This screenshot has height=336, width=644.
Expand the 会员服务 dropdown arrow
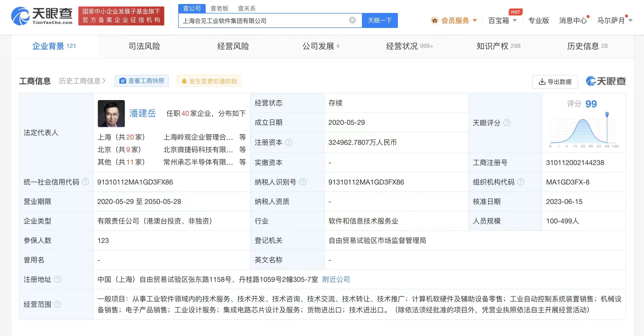coord(475,20)
